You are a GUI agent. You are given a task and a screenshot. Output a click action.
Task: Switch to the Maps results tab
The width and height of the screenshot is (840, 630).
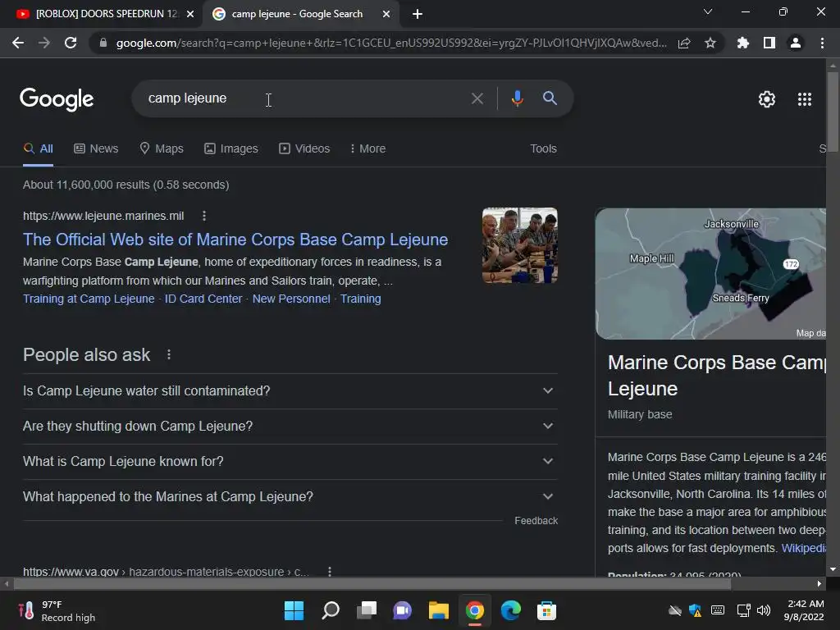162,149
